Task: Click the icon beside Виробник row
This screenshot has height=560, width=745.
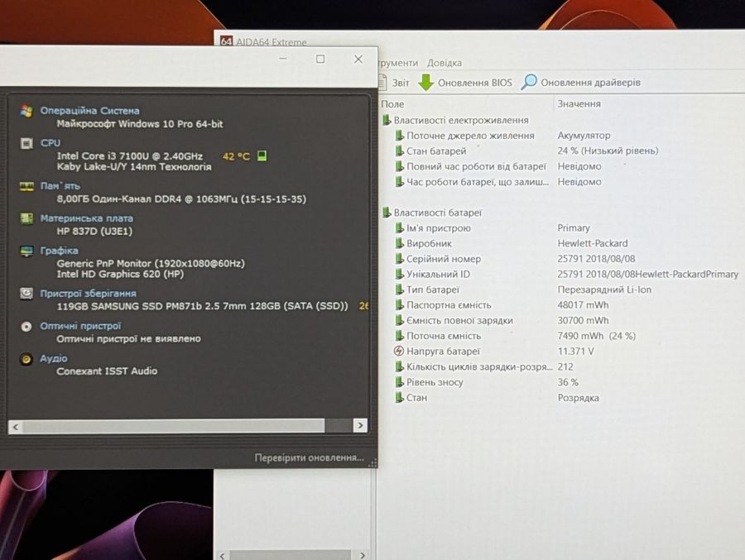Action: pyautogui.click(x=400, y=243)
